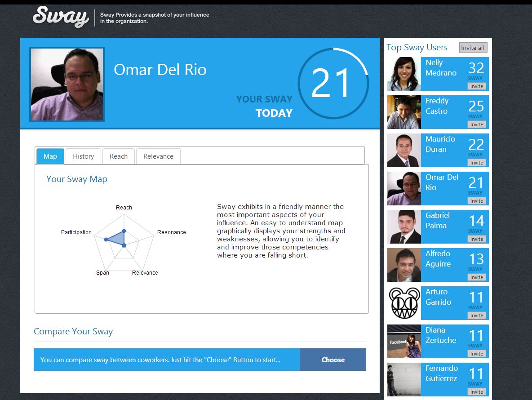Click Alfredo Aguirre's sway score 13

pos(476,259)
